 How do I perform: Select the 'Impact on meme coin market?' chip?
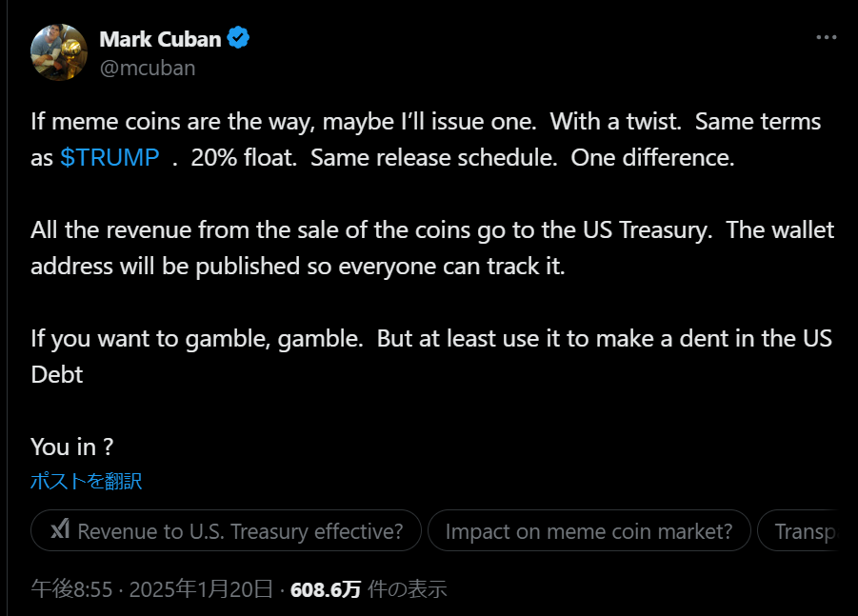[589, 530]
